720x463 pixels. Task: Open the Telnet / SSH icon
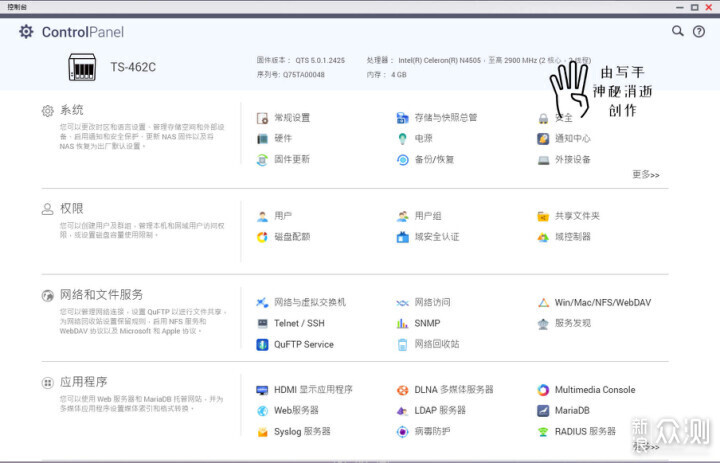click(262, 323)
